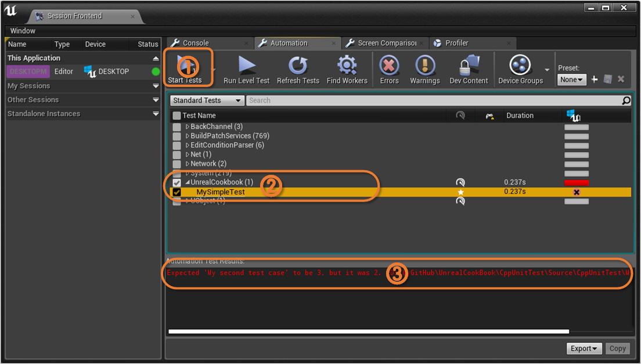
Task: Uncheck the UnrealCookbook checkbox
Action: pyautogui.click(x=177, y=182)
